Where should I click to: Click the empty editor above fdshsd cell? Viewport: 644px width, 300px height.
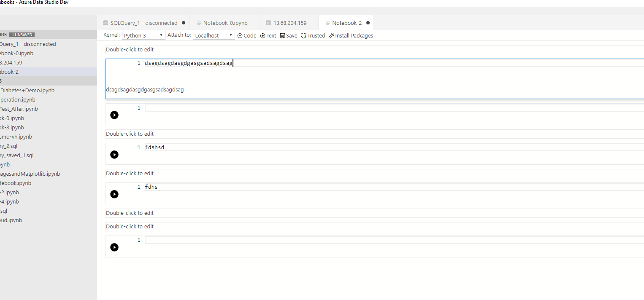[x=394, y=108]
